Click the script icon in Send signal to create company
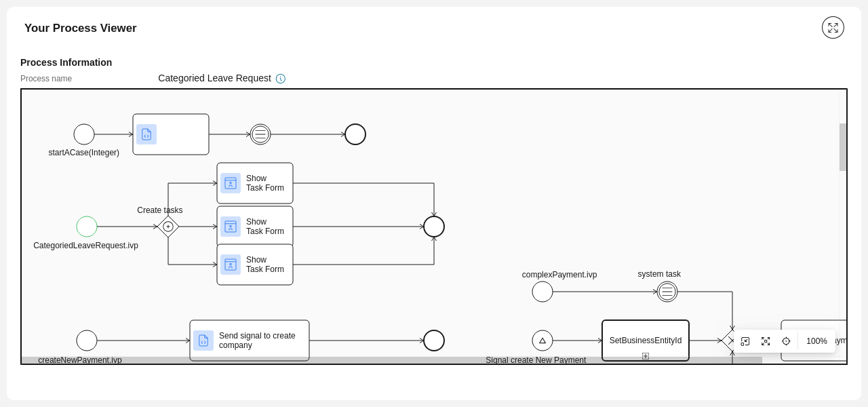The height and width of the screenshot is (407, 868). (x=203, y=340)
